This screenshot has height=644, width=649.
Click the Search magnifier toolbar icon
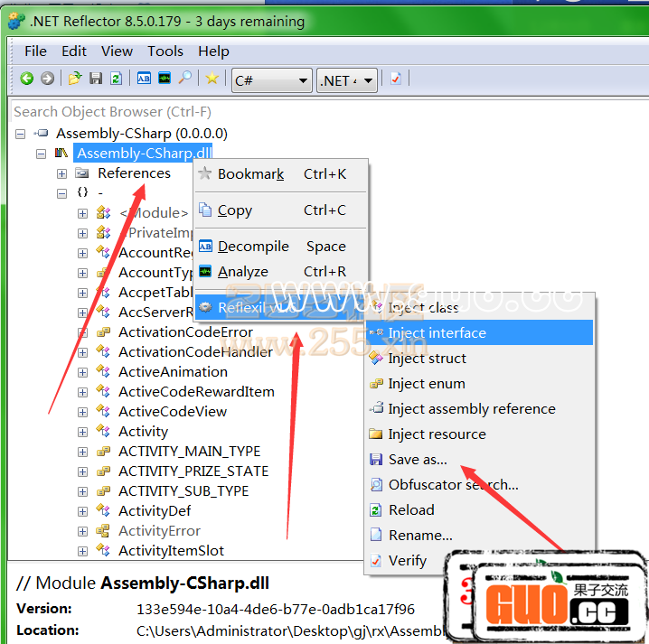click(184, 79)
